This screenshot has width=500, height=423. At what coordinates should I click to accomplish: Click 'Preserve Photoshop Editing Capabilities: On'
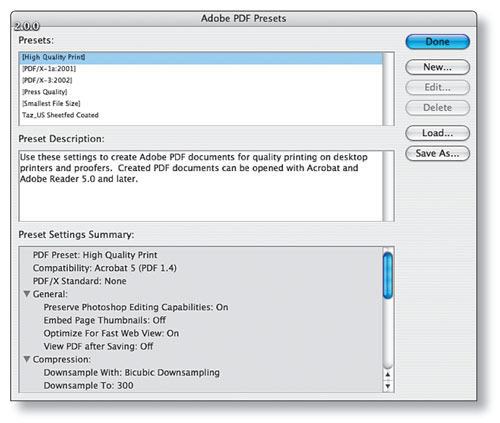136,307
